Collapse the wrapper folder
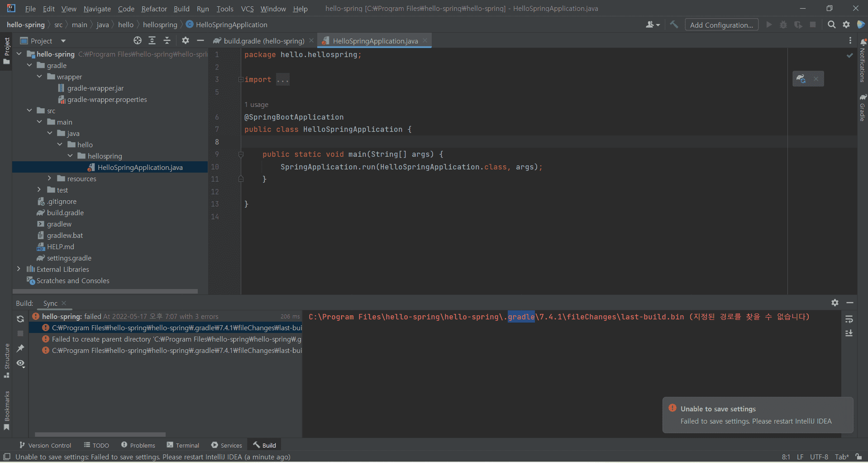 click(x=39, y=77)
